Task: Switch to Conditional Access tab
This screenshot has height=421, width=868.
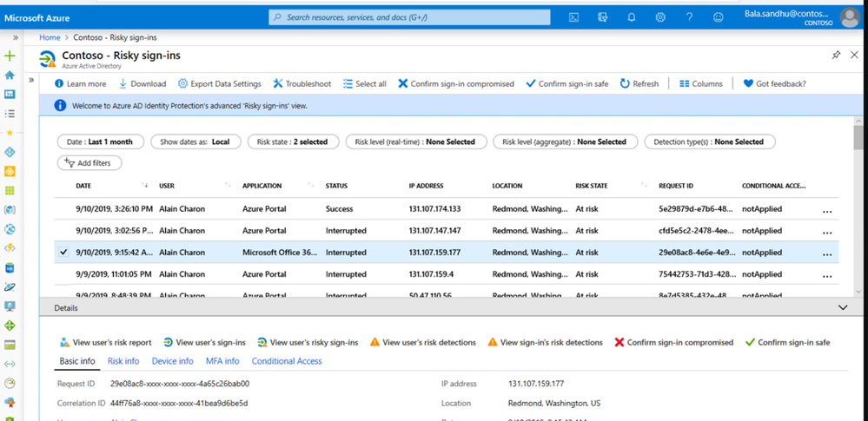Action: [x=287, y=361]
